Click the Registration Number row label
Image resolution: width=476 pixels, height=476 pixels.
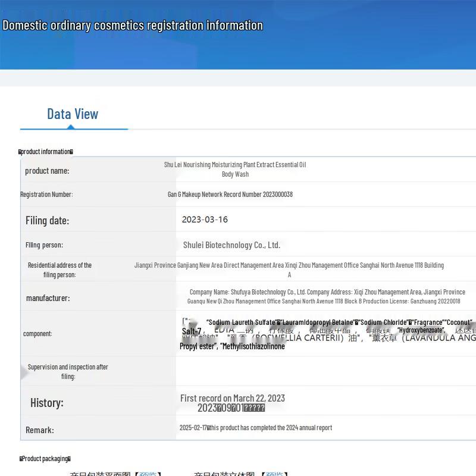46,195
